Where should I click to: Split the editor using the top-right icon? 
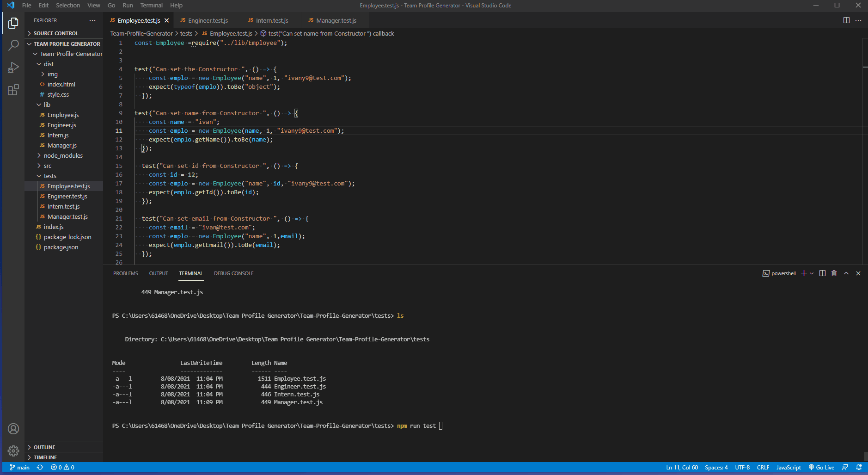(x=846, y=20)
